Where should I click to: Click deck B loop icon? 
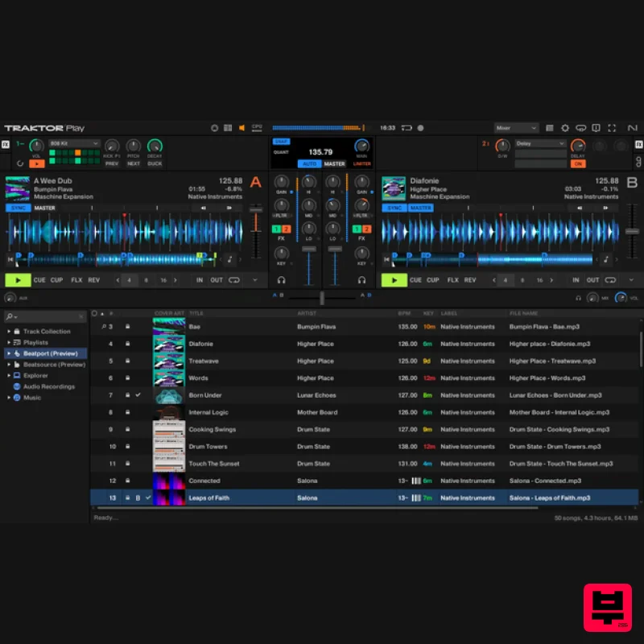[610, 280]
